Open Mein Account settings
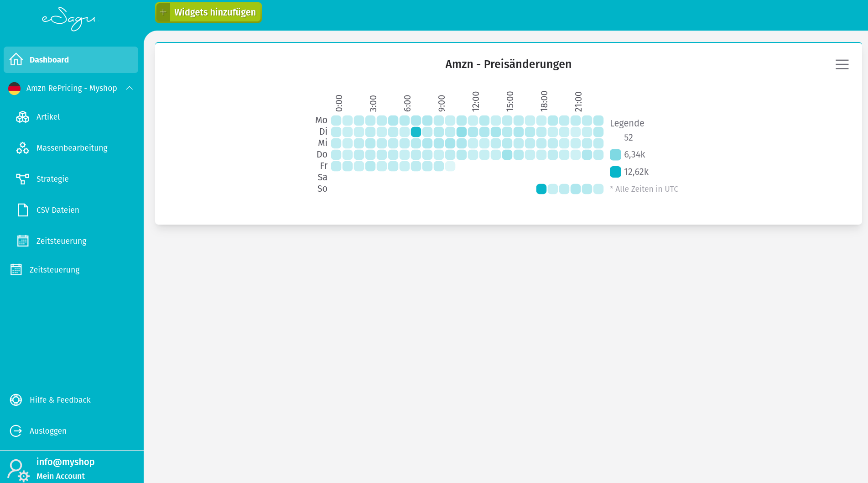868x483 pixels. coord(61,476)
